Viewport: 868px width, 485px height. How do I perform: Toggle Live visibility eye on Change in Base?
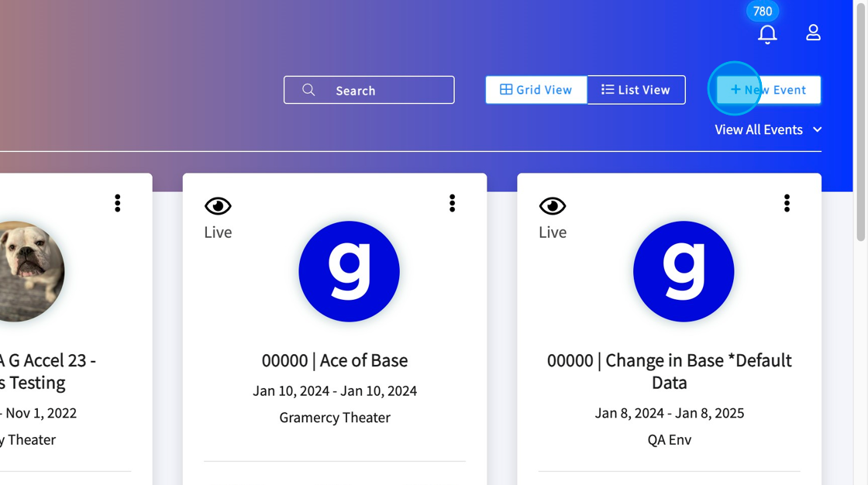[553, 206]
